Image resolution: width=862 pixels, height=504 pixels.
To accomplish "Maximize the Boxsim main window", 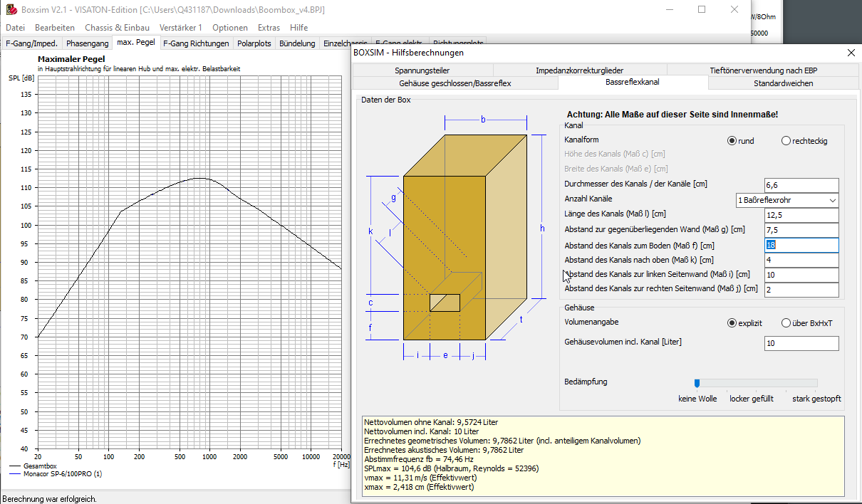I will (x=702, y=10).
